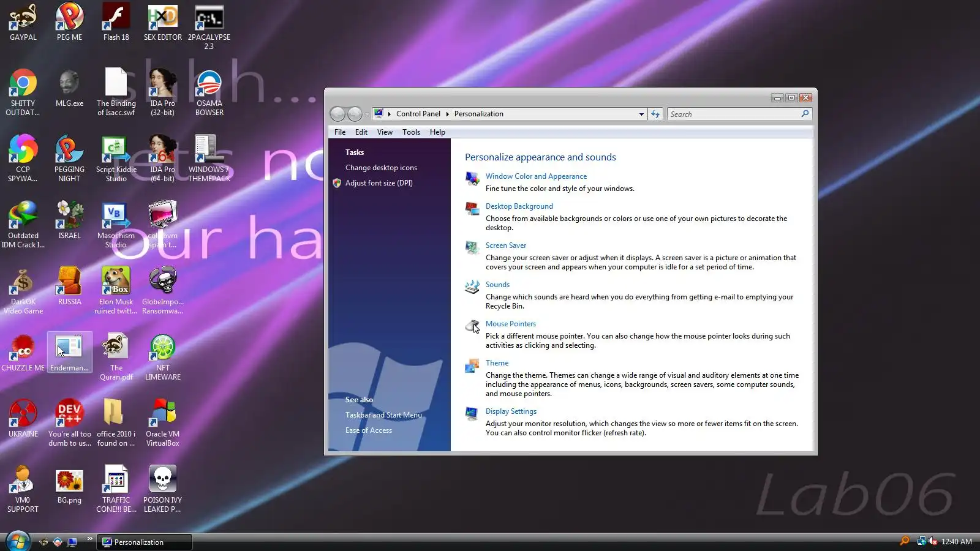The image size is (980, 551).
Task: Select the BG.png file on the desktop
Action: (69, 486)
